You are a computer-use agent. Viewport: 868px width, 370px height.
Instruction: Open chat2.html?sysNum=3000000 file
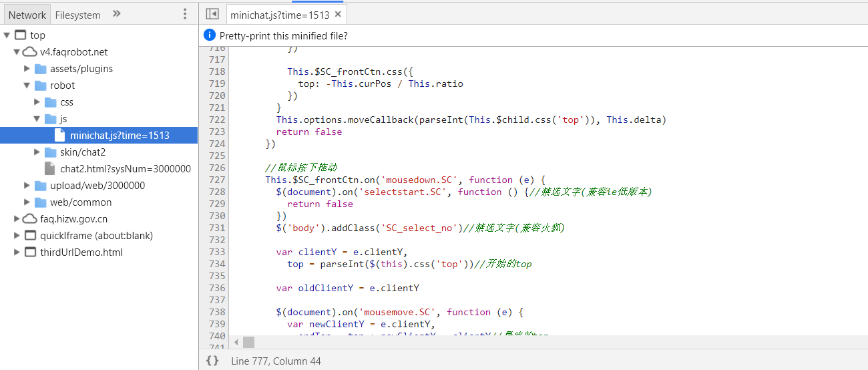pos(126,168)
